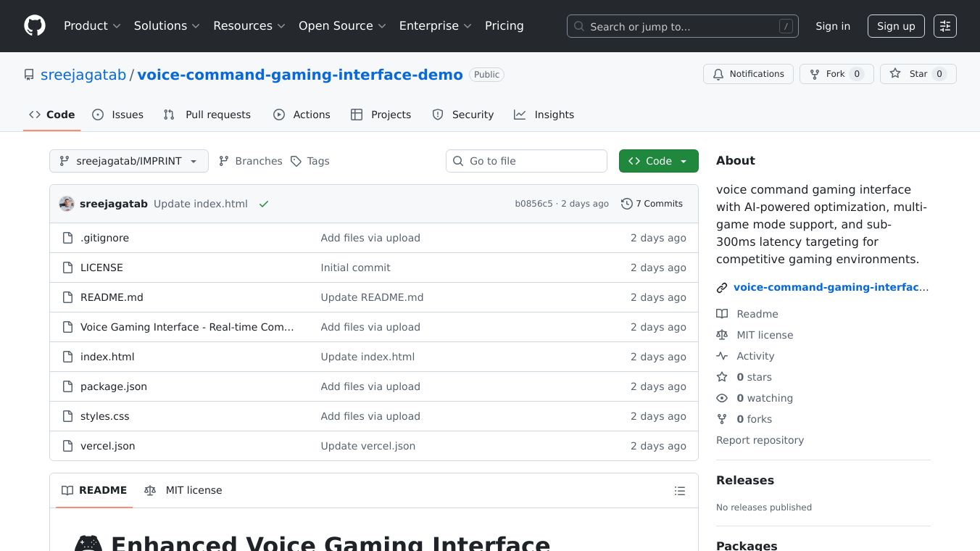Image resolution: width=980 pixels, height=551 pixels.
Task: Click the GitHub logo icon
Action: click(35, 26)
